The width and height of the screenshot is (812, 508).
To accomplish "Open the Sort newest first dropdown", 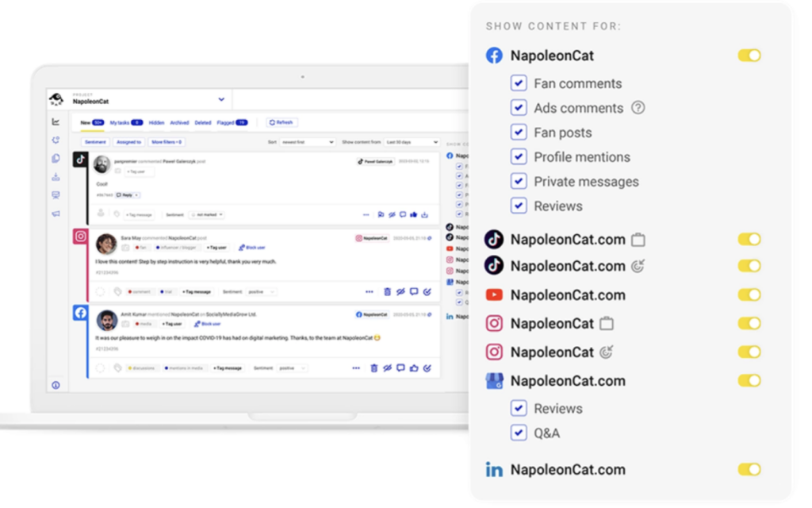I will point(307,142).
